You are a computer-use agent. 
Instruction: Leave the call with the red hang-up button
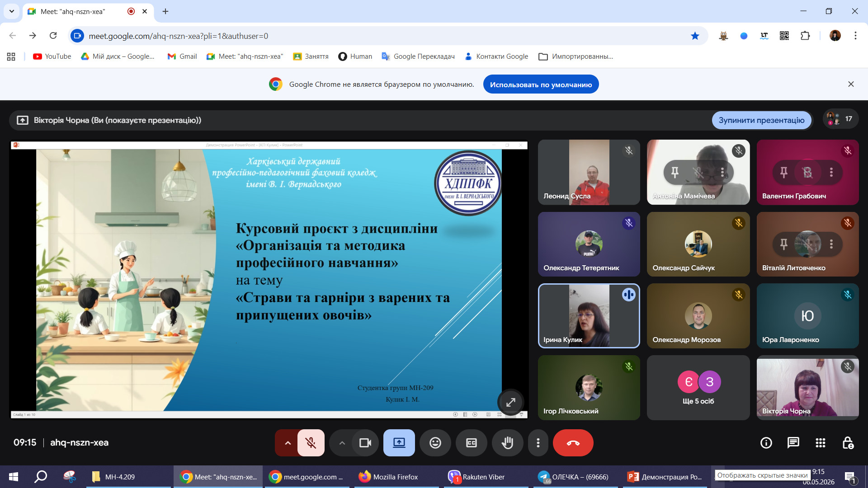coord(573,443)
